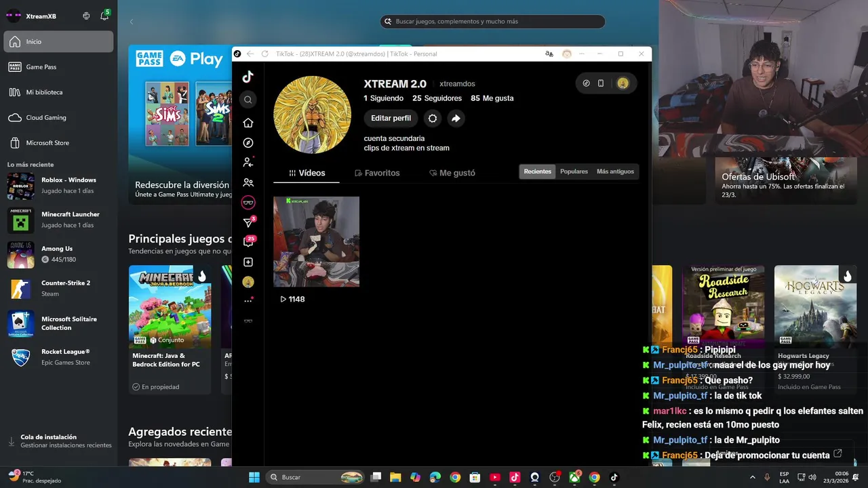Click XTREAM 2.0 profile picture

[x=312, y=115]
